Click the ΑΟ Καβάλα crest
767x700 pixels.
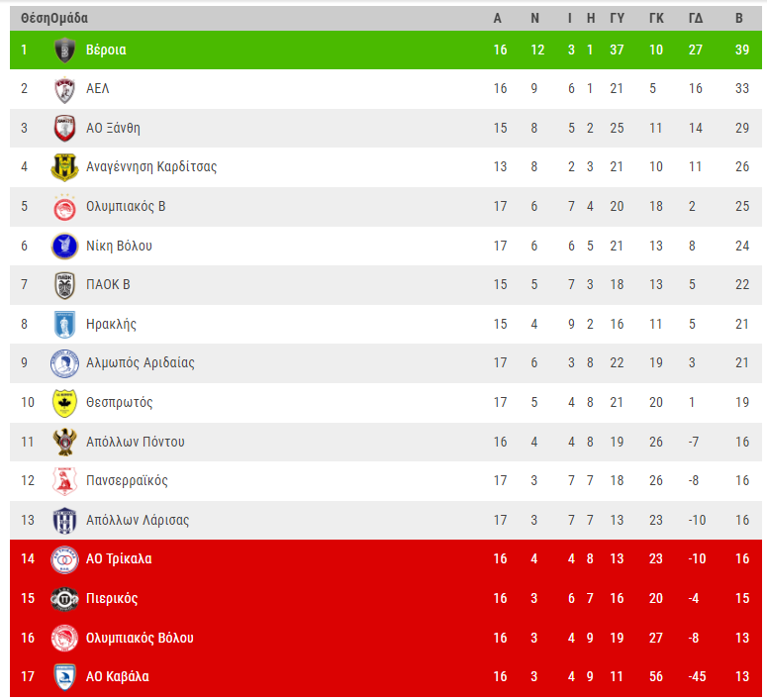coord(64,677)
